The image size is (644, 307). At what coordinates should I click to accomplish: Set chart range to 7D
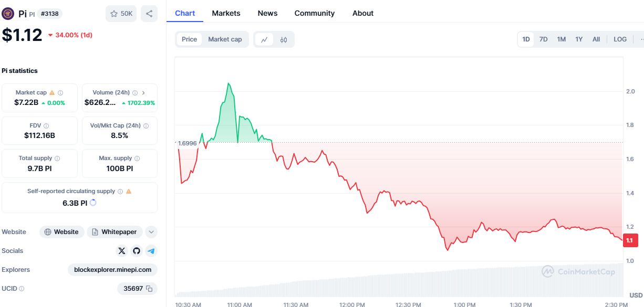pos(544,39)
